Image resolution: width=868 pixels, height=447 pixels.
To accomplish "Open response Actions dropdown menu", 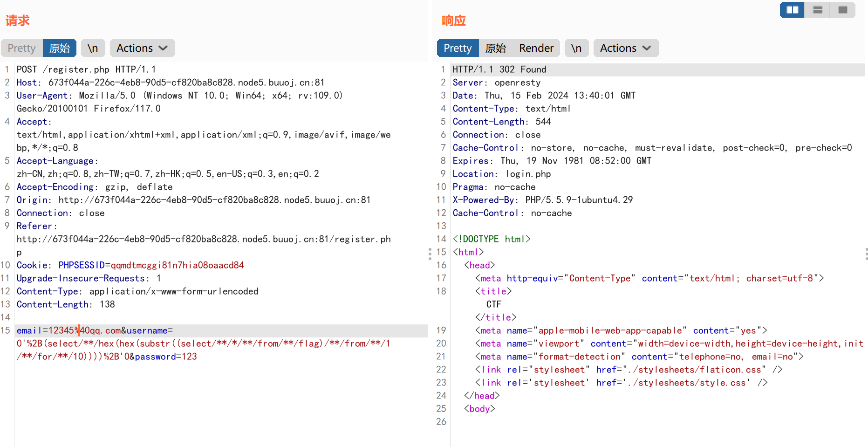I will click(x=626, y=48).
